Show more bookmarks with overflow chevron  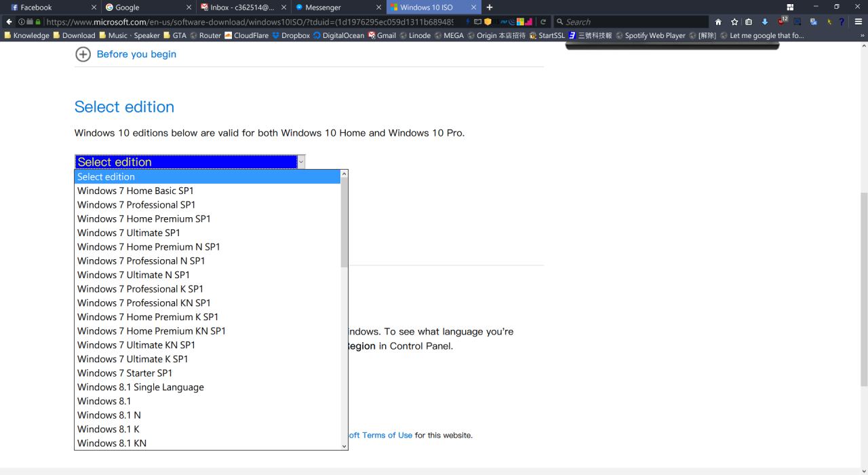point(862,36)
